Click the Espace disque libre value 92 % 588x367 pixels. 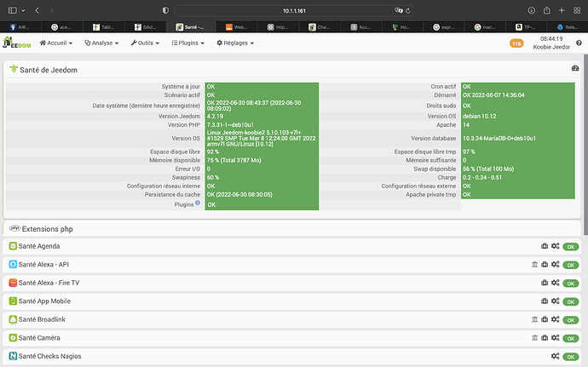(213, 152)
